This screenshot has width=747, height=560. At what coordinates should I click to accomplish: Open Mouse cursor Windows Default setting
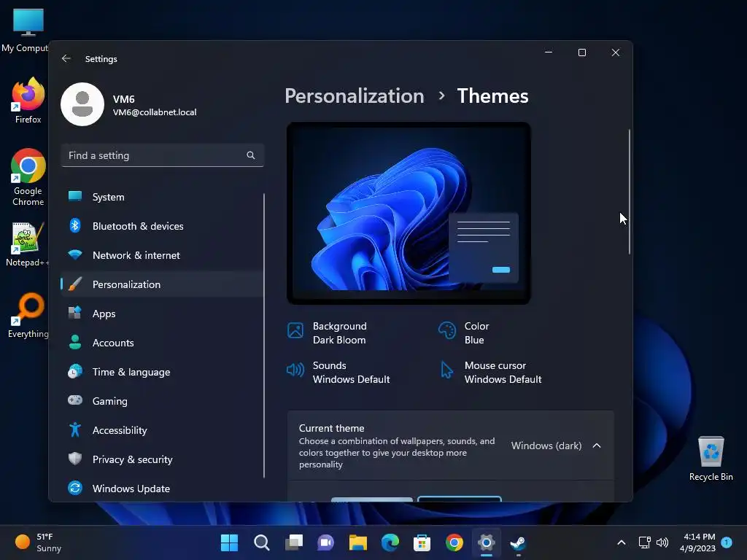point(490,373)
